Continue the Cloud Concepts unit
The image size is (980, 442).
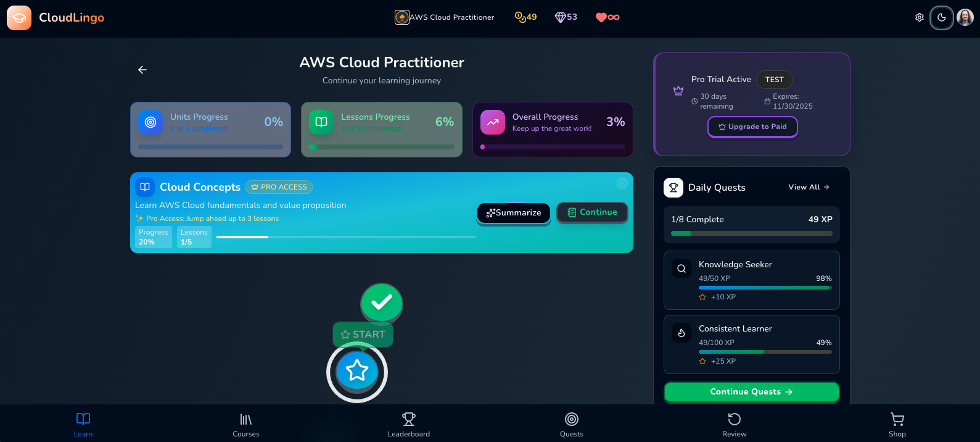[x=593, y=212]
